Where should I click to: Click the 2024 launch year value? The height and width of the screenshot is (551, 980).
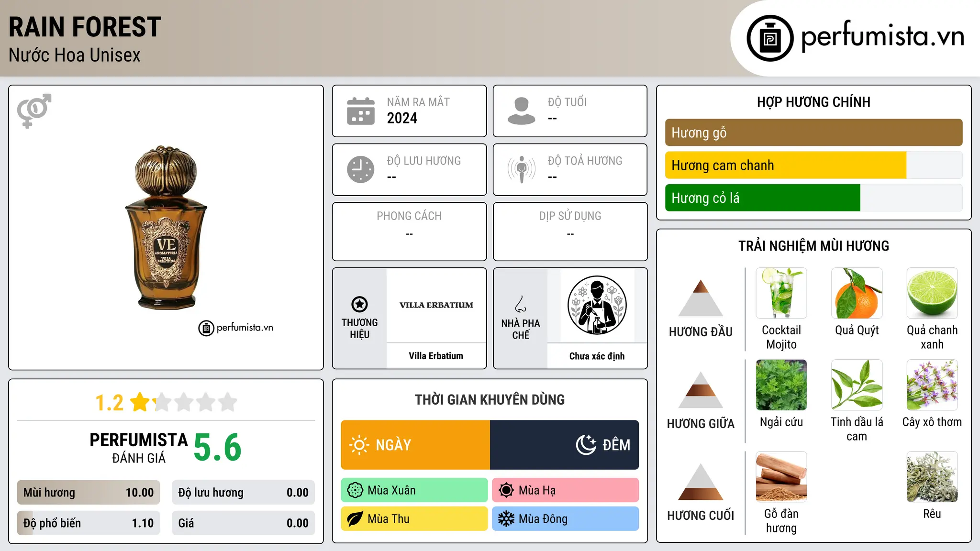click(x=402, y=118)
